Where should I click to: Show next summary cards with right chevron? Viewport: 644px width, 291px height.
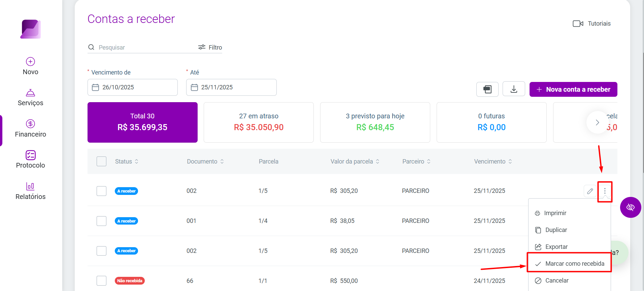pos(597,122)
